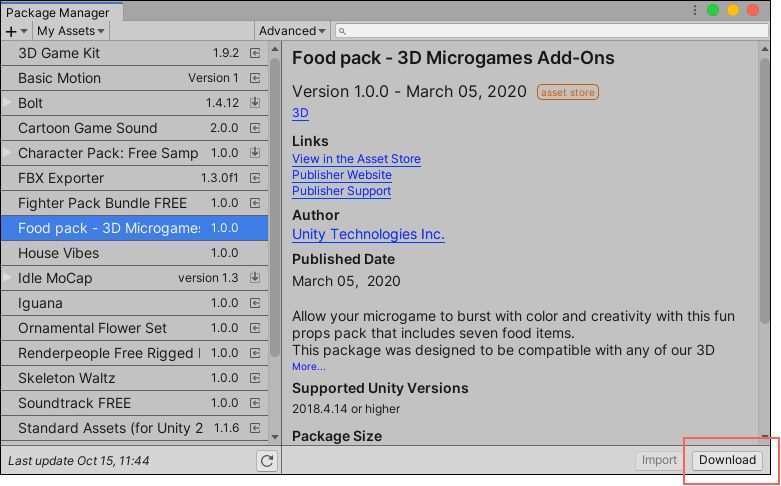Screen dimensions: 781x486
Task: Open Unity Technologies Inc. author link
Action: click(x=368, y=235)
